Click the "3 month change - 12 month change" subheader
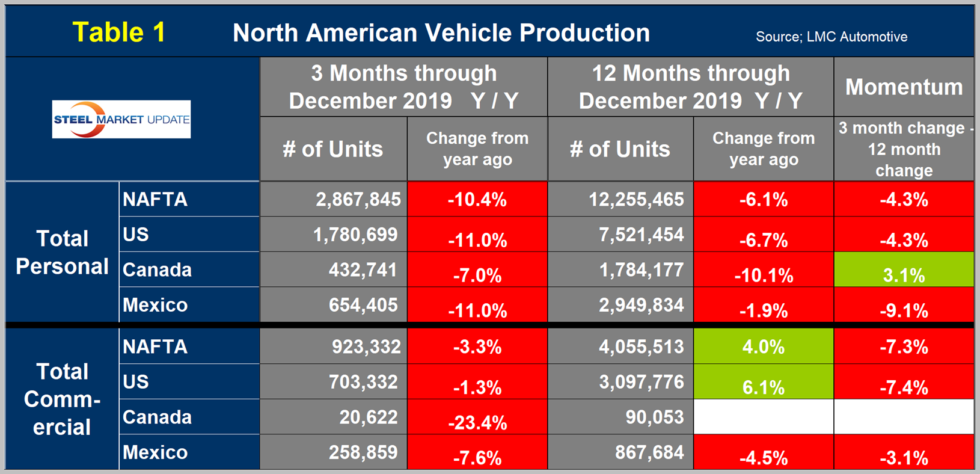This screenshot has width=980, height=474. (904, 149)
